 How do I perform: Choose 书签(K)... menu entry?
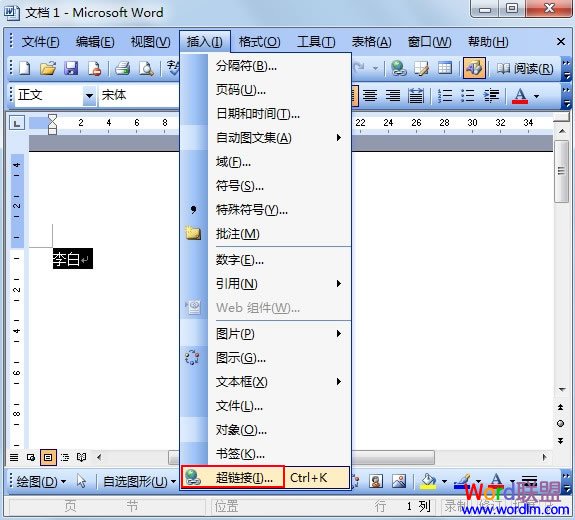pyautogui.click(x=265, y=454)
